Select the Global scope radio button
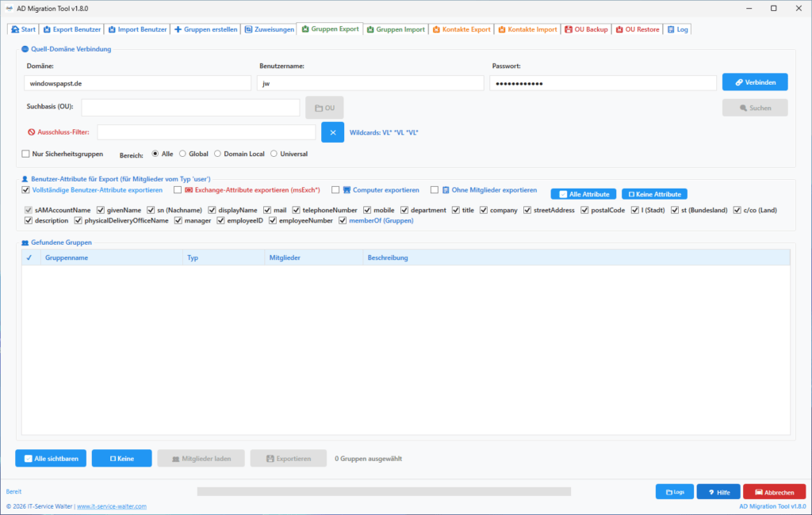This screenshot has width=812, height=515. [182, 154]
